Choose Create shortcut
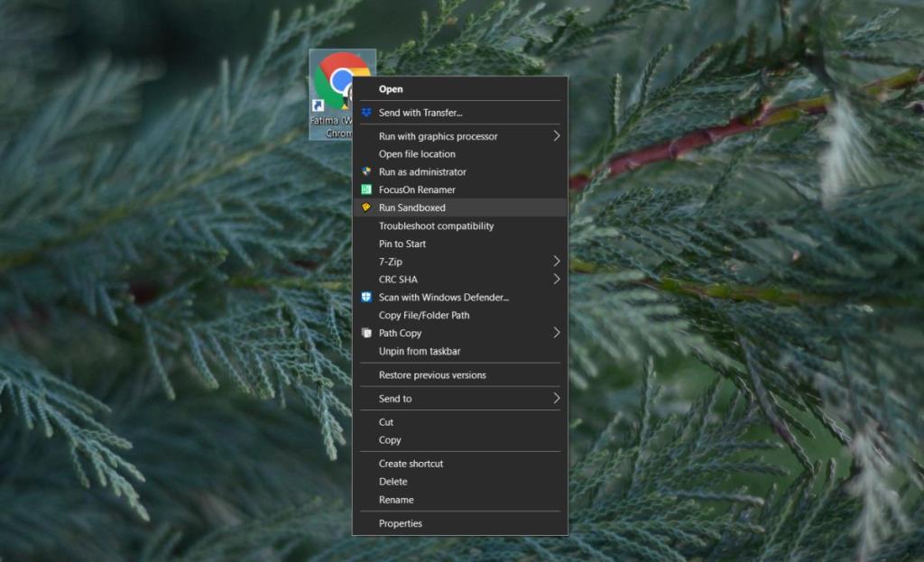The width and height of the screenshot is (924, 562). 411,464
